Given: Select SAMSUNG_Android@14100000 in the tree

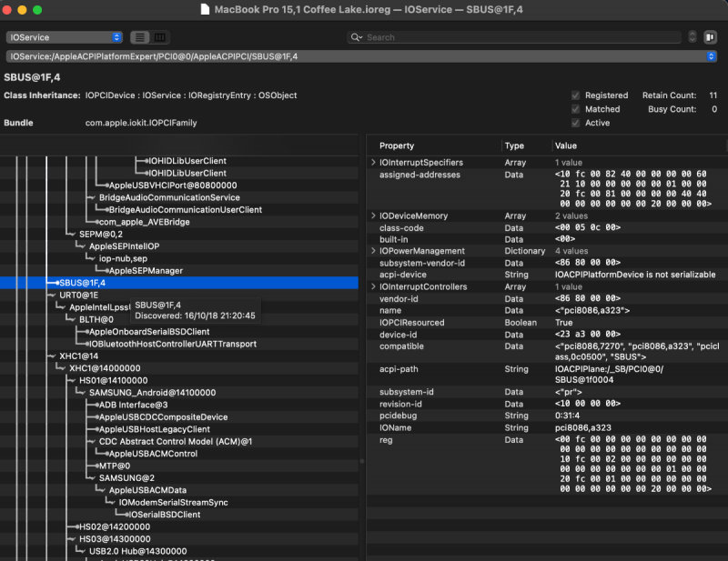Looking at the screenshot, I should 152,392.
